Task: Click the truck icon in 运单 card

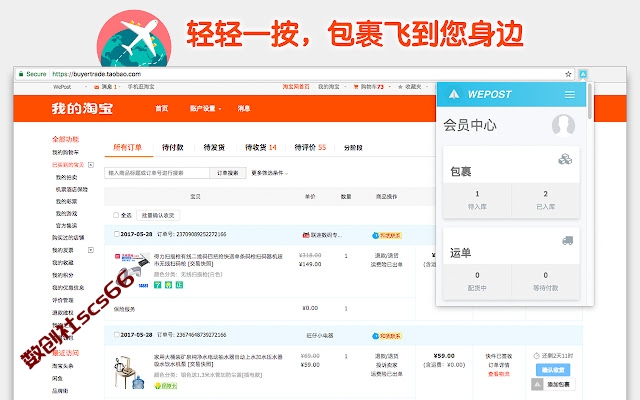Action: (x=567, y=240)
